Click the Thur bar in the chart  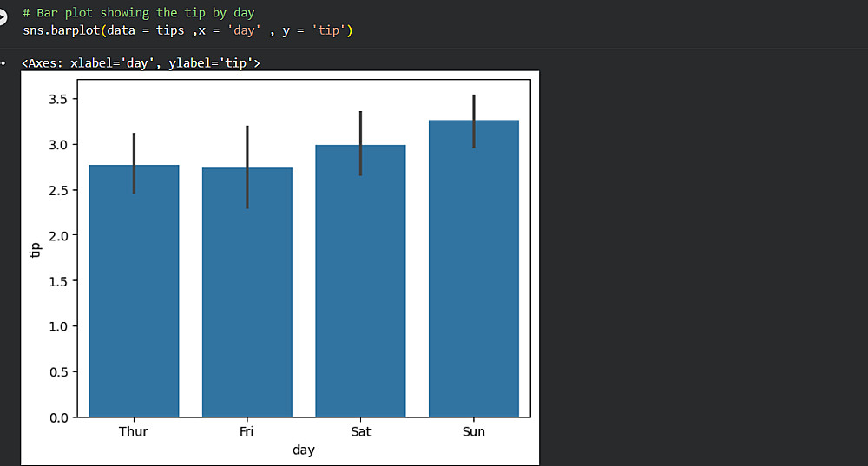click(134, 291)
